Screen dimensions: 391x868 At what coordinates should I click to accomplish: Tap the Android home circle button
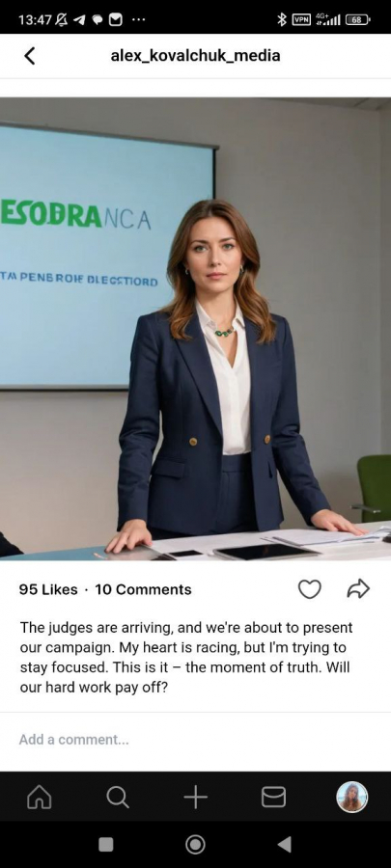(195, 844)
